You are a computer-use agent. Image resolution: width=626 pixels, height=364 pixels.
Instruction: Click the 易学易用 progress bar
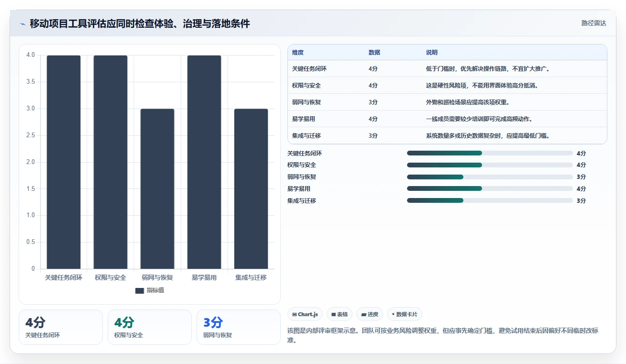(x=490, y=188)
